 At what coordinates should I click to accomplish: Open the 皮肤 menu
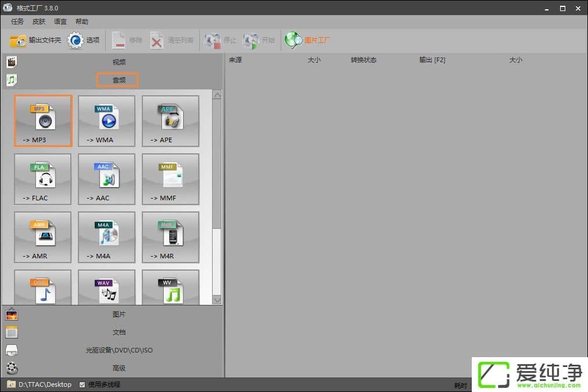(x=39, y=21)
